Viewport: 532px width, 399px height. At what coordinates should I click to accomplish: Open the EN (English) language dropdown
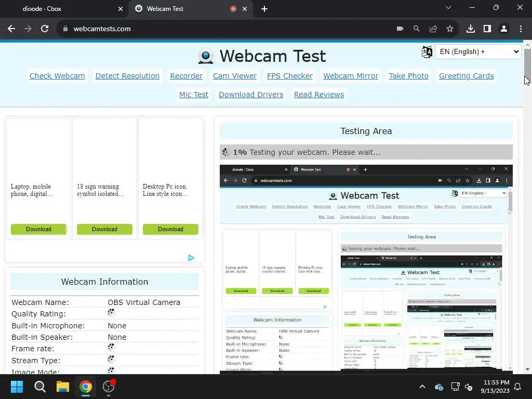(x=478, y=52)
